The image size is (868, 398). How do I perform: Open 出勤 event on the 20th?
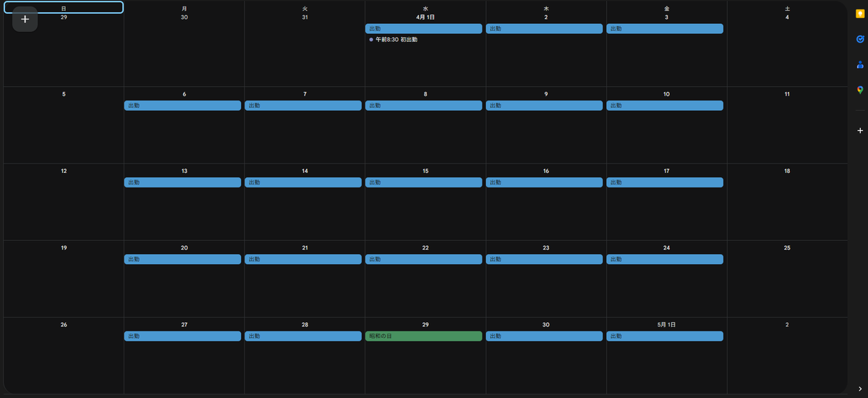(x=182, y=259)
